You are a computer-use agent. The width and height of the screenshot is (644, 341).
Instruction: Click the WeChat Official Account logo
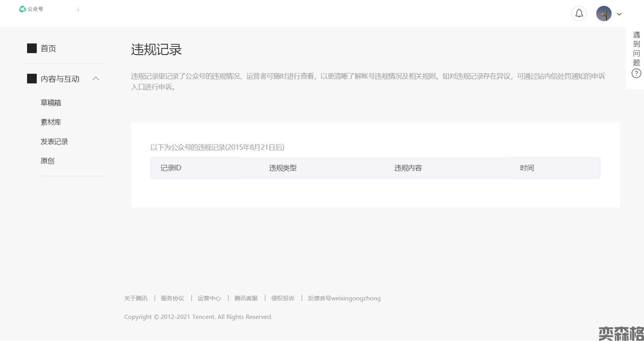(31, 9)
